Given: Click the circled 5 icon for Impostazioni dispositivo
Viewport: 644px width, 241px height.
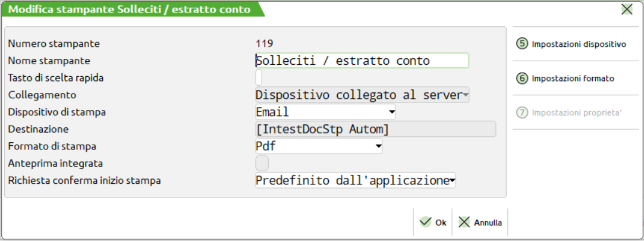Looking at the screenshot, I should click(523, 43).
